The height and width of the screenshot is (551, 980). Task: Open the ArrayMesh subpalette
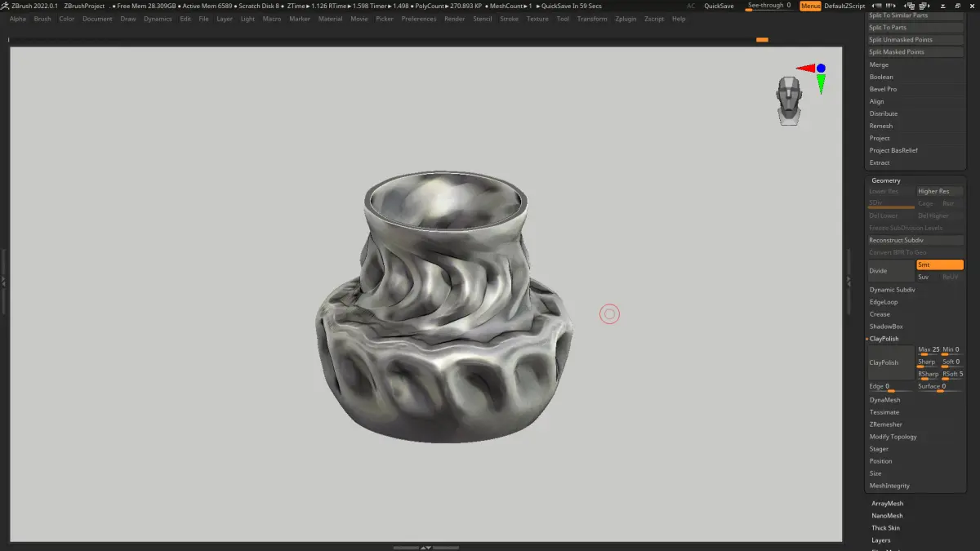[887, 504]
